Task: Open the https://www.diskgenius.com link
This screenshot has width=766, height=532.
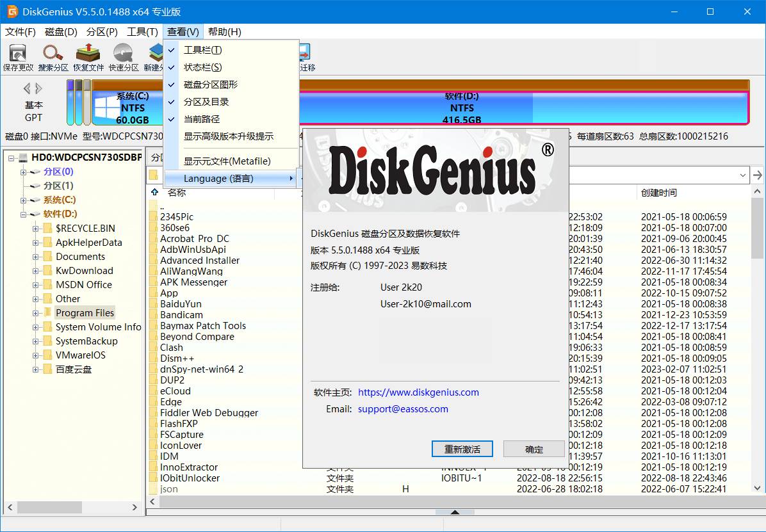Action: [418, 392]
